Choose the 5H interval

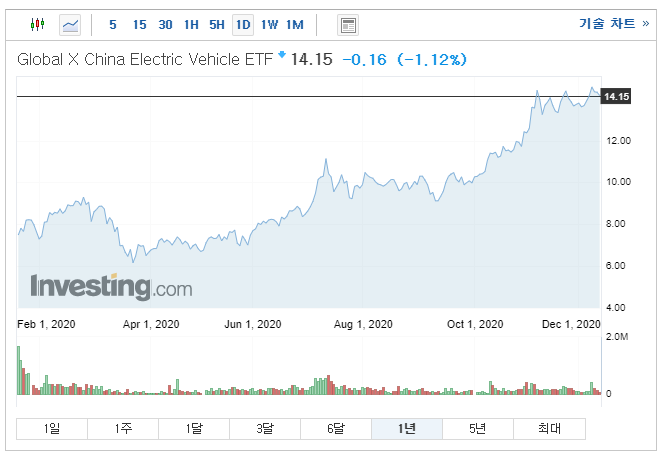tap(217, 25)
